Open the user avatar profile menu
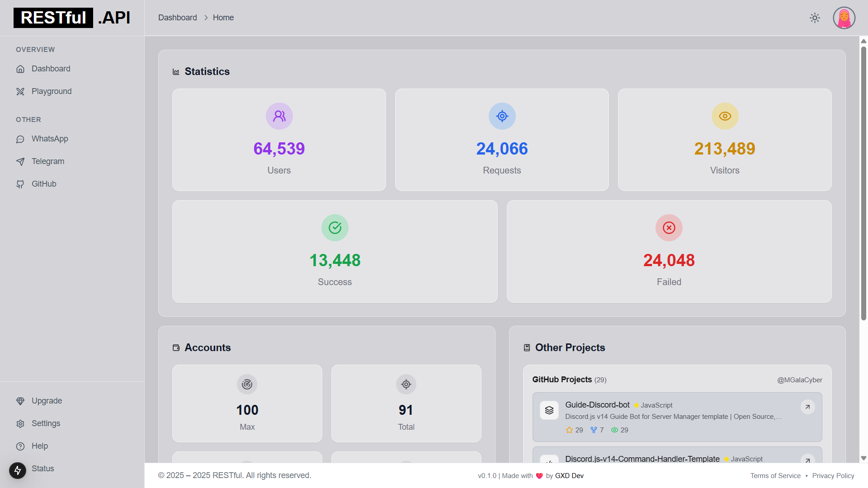The width and height of the screenshot is (868, 488). point(844,18)
